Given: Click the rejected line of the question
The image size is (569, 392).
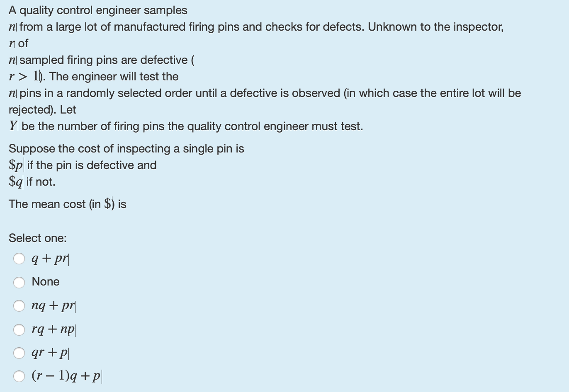Looking at the screenshot, I should tap(41, 109).
